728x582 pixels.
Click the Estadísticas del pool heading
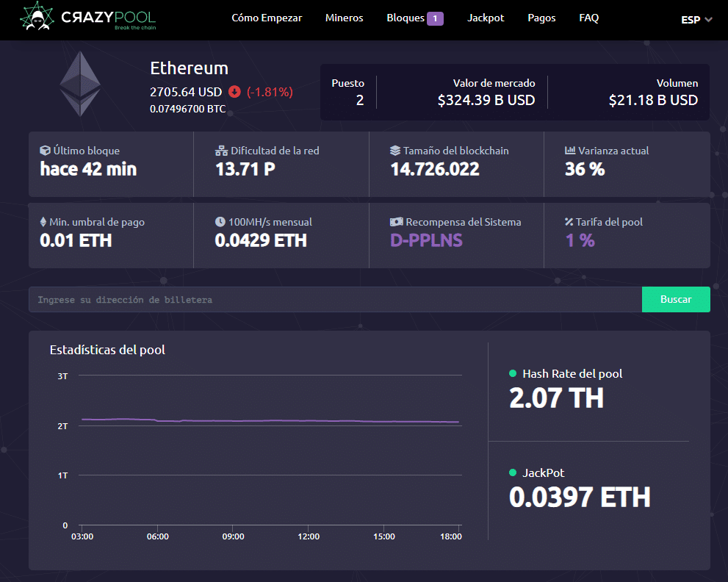(107, 350)
